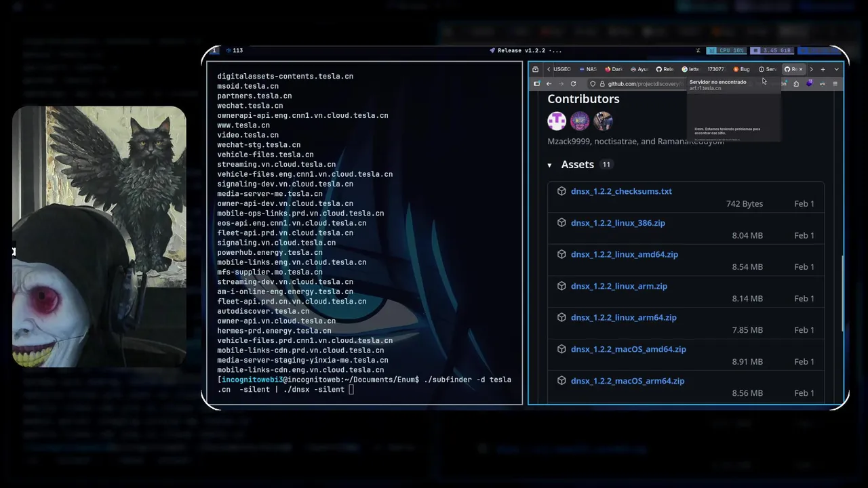Download dnsx_1.2.2_checksums.txt

621,191
